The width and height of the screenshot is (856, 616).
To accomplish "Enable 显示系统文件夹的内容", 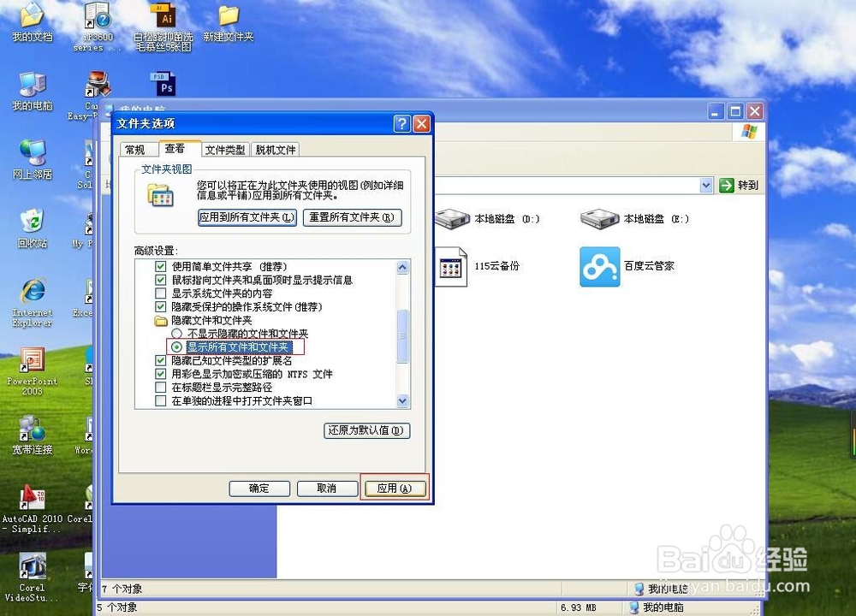I will pyautogui.click(x=160, y=293).
